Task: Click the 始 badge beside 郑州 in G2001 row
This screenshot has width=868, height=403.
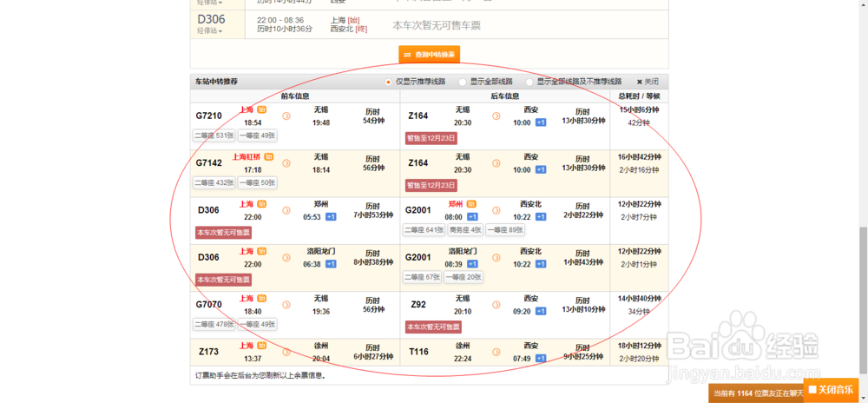Action: click(471, 204)
